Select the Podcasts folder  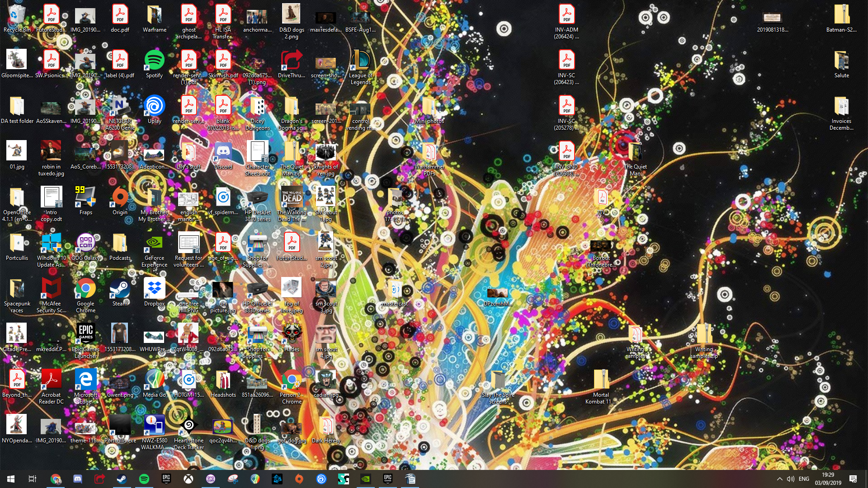pyautogui.click(x=120, y=247)
